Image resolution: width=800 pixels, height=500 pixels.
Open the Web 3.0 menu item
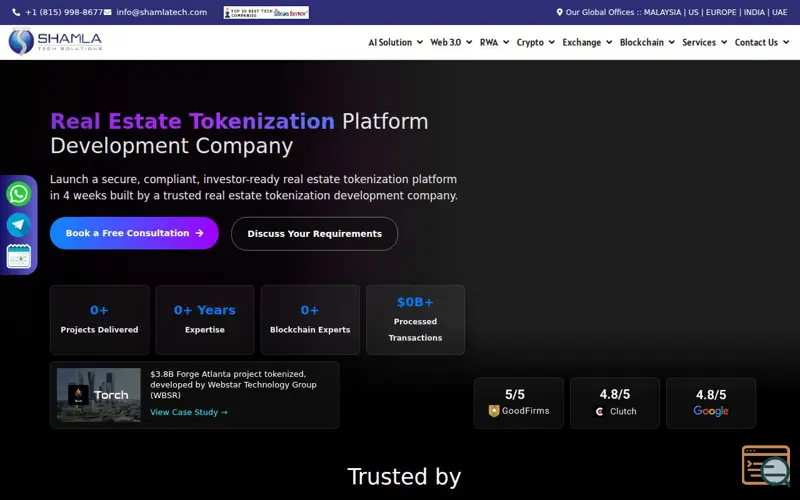click(x=445, y=42)
